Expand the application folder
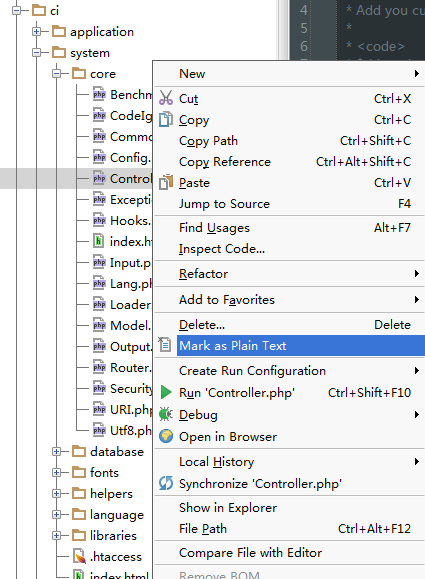The width and height of the screenshot is (425, 579). [x=36, y=32]
